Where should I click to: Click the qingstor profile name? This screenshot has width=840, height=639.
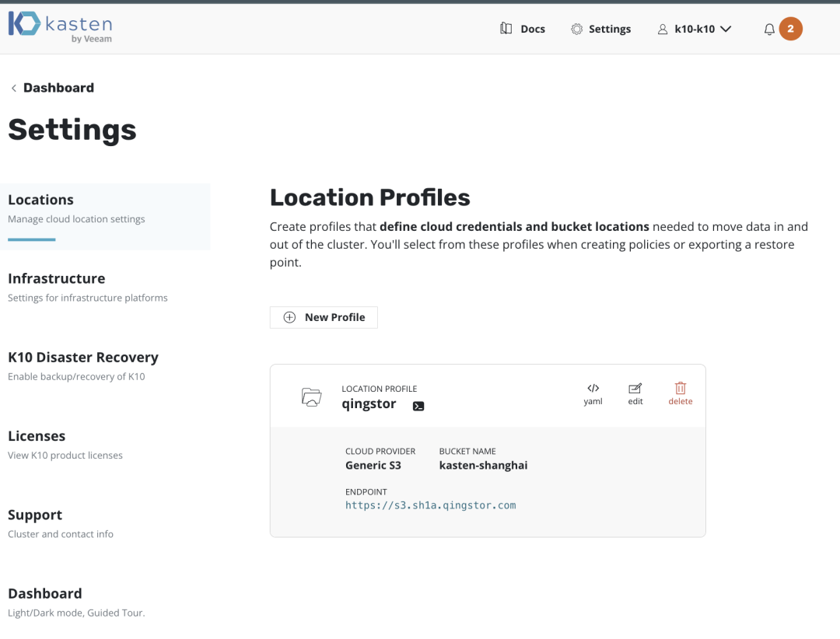coord(369,404)
